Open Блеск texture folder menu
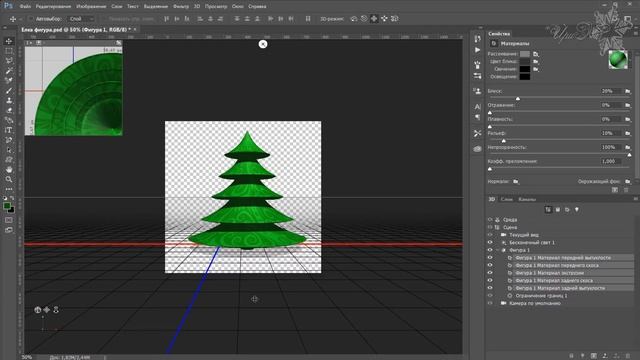Image resolution: width=640 pixels, height=360 pixels. click(x=628, y=91)
